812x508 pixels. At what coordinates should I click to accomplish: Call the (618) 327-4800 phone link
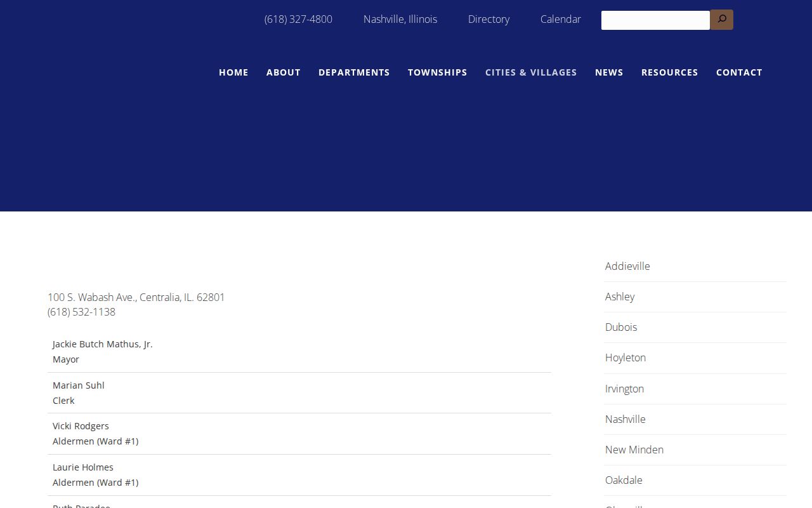(298, 19)
